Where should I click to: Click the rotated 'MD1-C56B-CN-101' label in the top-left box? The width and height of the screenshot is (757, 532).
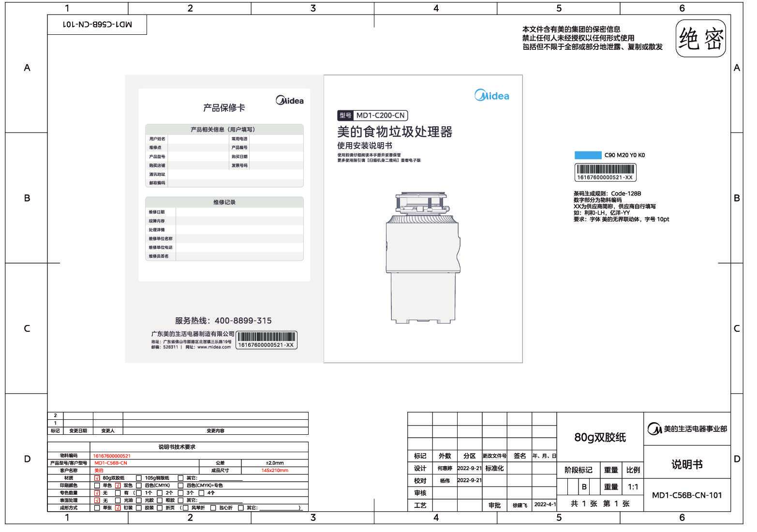(97, 24)
